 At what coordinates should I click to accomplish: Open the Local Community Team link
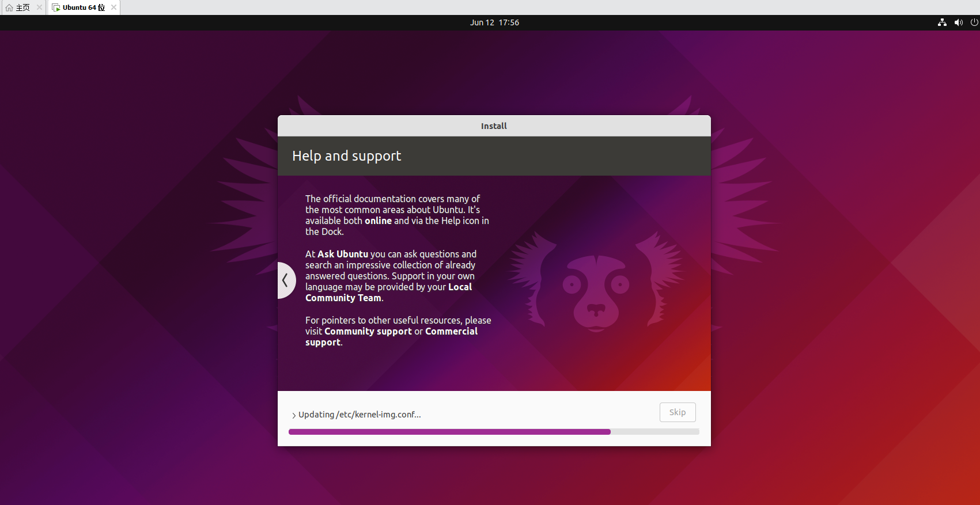[x=388, y=293]
